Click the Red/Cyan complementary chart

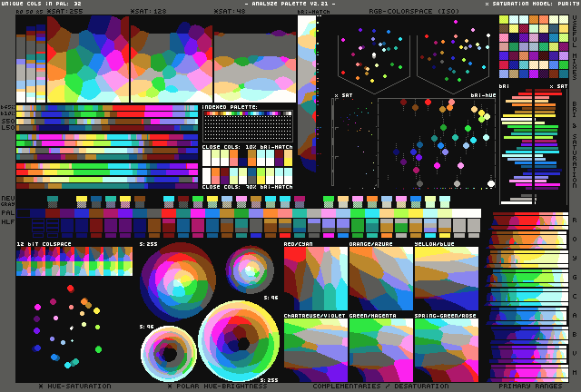coord(315,279)
